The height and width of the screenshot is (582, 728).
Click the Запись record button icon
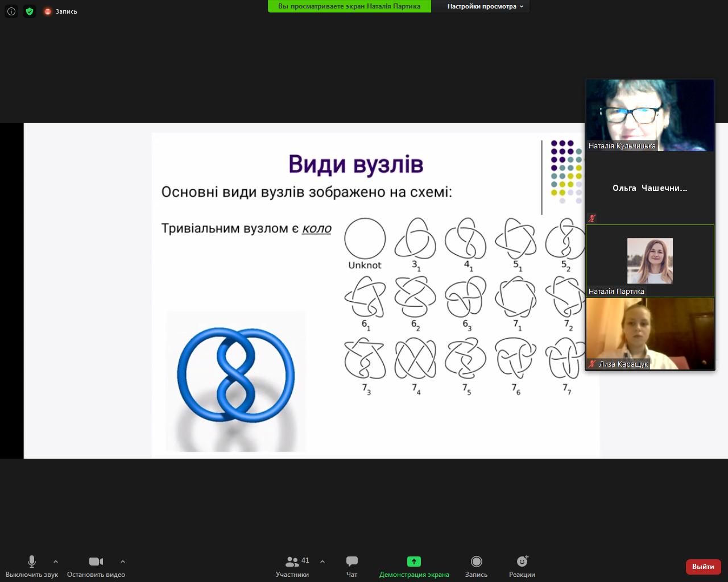click(477, 562)
